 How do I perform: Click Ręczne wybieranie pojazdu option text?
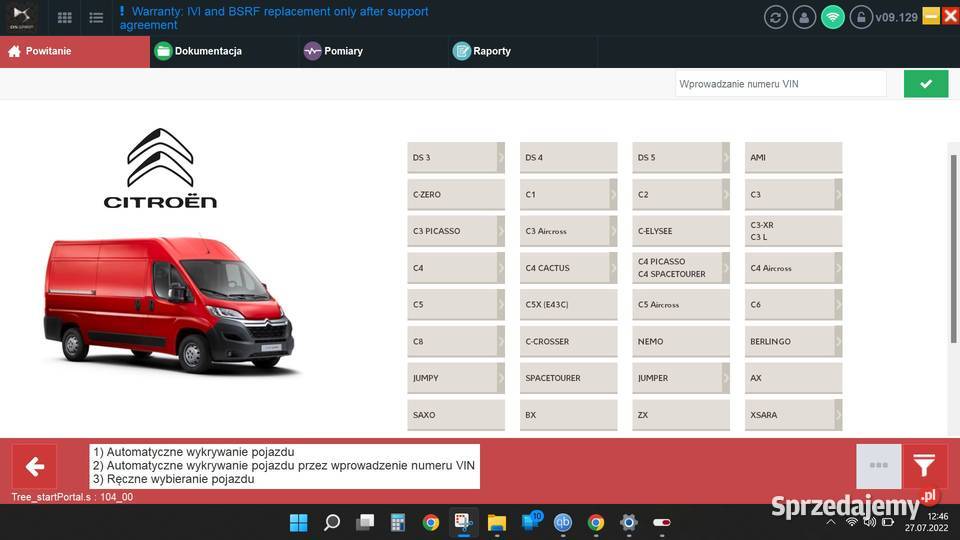coord(174,479)
